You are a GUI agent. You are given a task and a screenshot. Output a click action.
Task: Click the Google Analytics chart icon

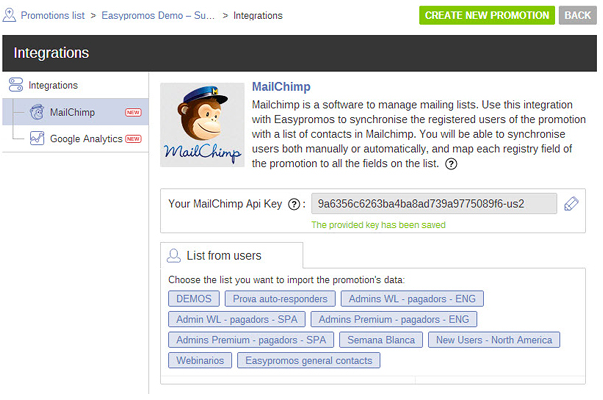(37, 138)
